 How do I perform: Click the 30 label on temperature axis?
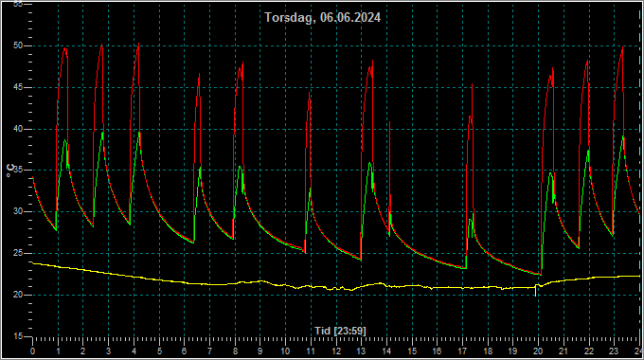click(x=18, y=211)
